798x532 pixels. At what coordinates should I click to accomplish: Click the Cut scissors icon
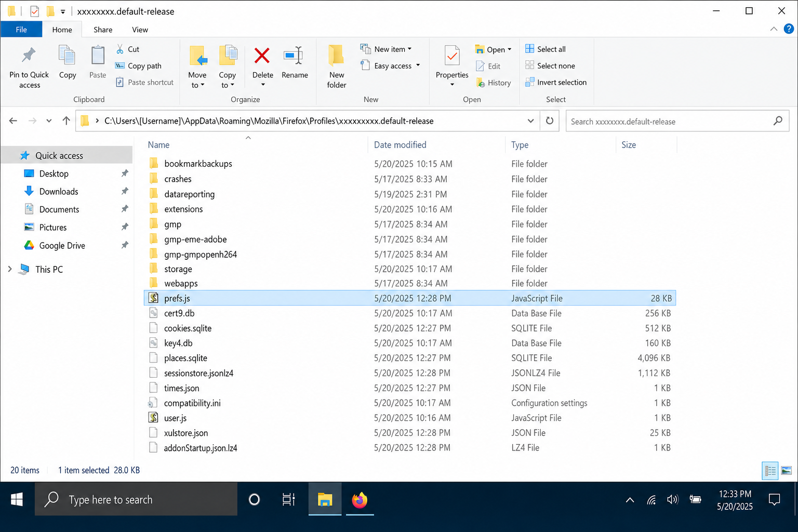click(x=120, y=49)
